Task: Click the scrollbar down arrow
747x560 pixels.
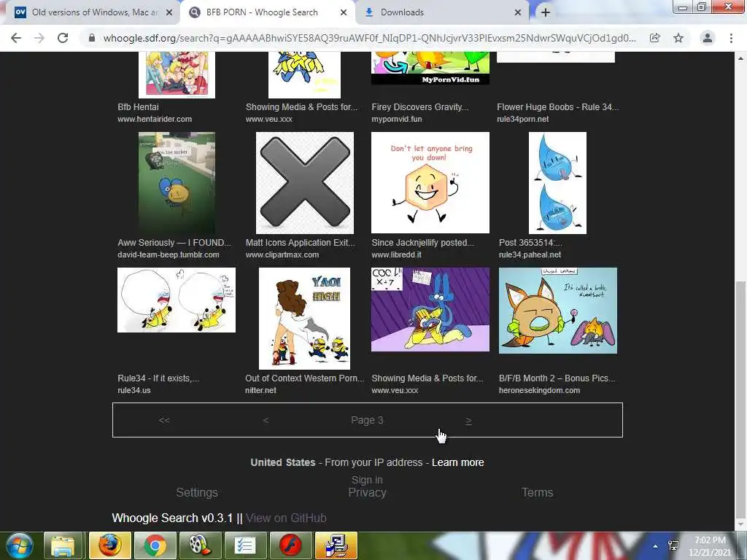Action: pyautogui.click(x=740, y=524)
